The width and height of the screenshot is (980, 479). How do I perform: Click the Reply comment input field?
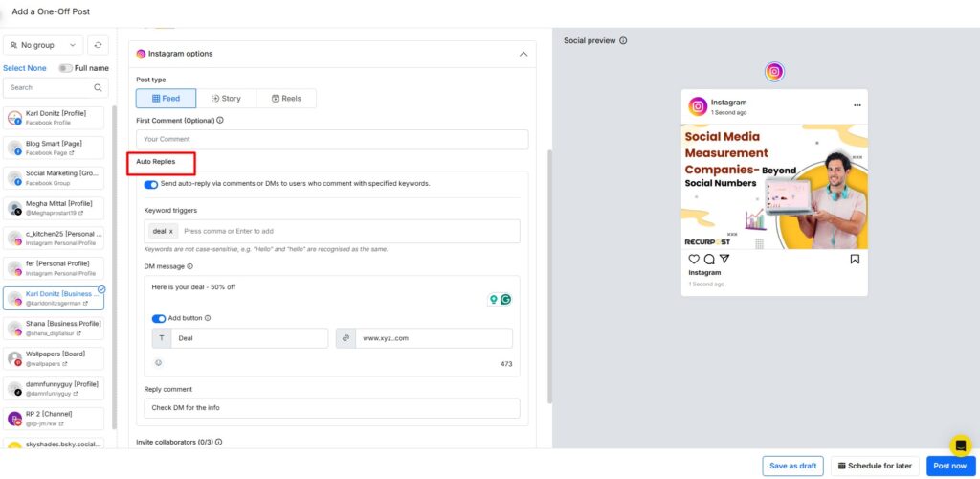[332, 408]
